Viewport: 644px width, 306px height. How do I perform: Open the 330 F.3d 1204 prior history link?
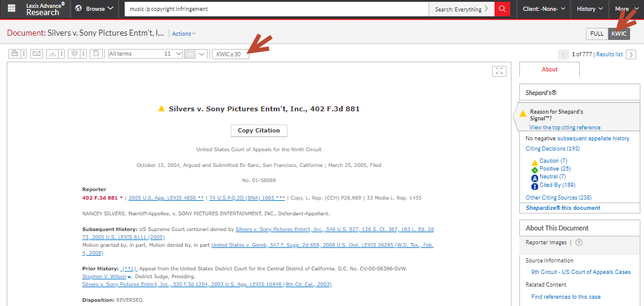pyautogui.click(x=207, y=284)
